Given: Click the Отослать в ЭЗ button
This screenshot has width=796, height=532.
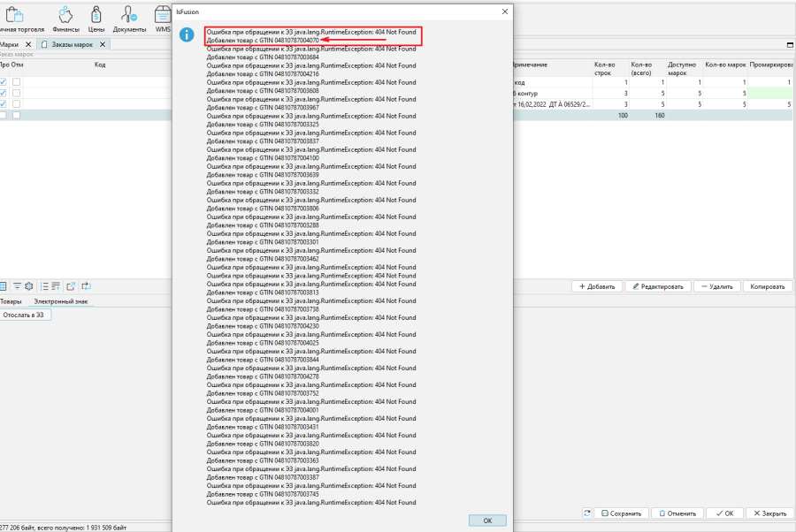Looking at the screenshot, I should [x=26, y=315].
